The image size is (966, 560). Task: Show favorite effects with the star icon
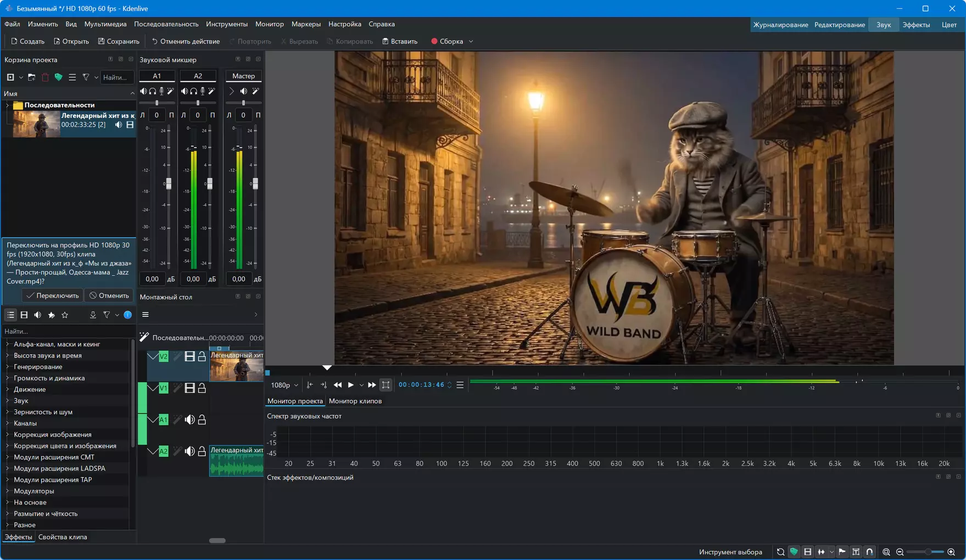(65, 315)
